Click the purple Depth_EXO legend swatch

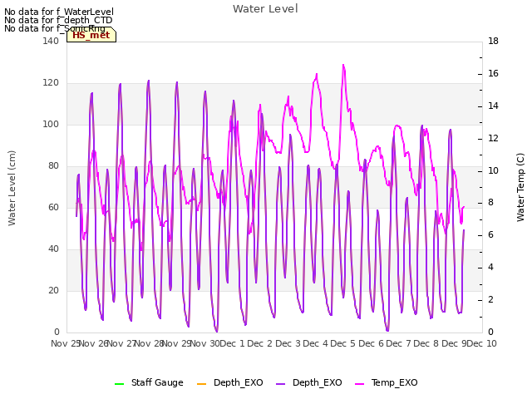click(281, 384)
